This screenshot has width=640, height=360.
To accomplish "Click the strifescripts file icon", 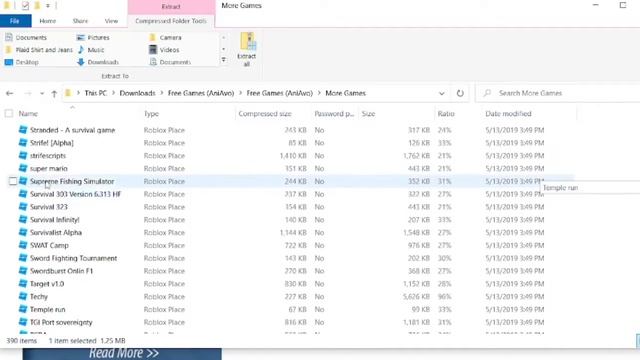I will [x=23, y=156].
